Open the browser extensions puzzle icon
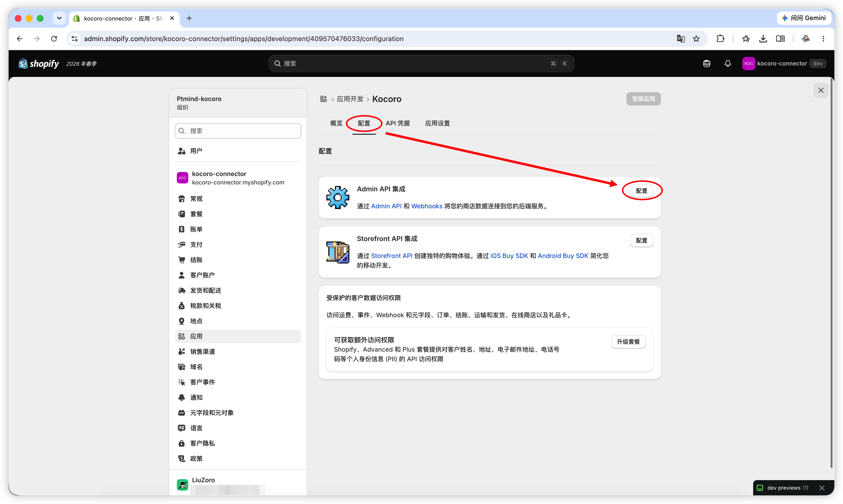The width and height of the screenshot is (843, 504). point(720,39)
